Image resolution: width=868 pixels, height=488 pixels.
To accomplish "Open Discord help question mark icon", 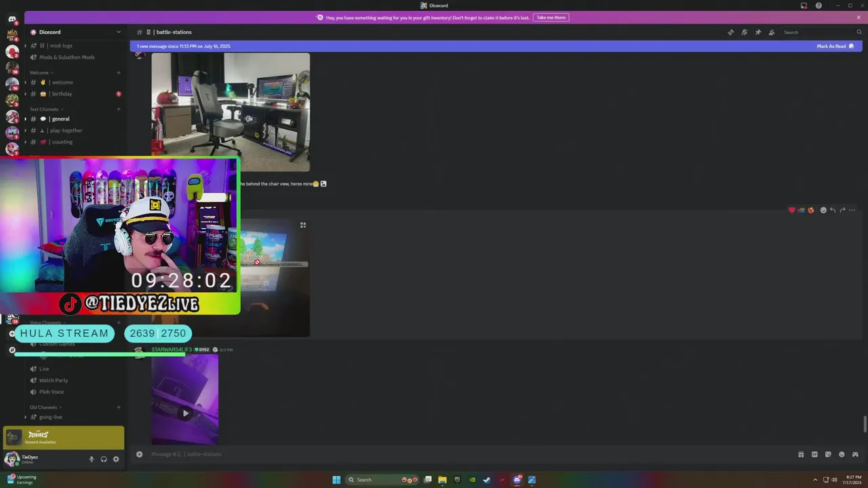I will point(818,5).
